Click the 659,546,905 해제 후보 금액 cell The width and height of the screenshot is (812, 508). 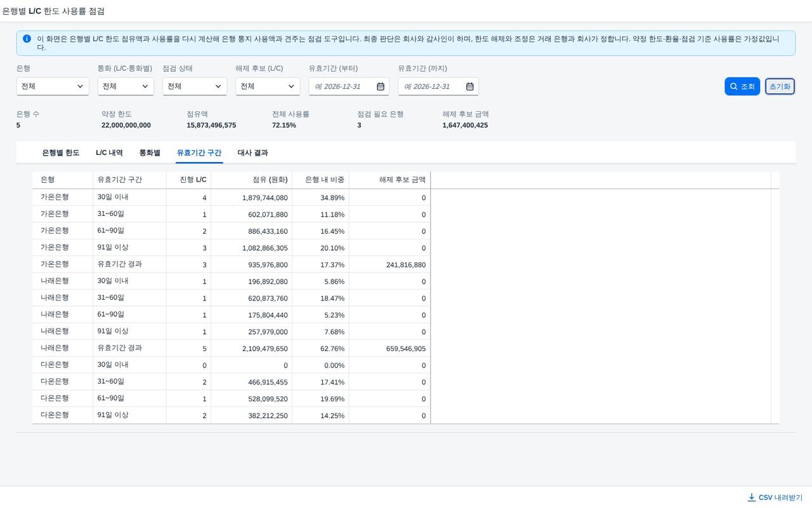(390, 349)
